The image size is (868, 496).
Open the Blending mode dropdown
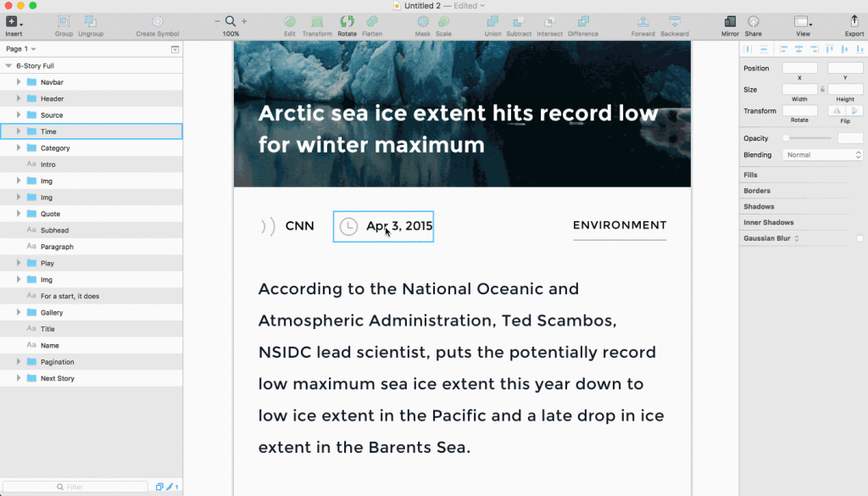pyautogui.click(x=822, y=155)
